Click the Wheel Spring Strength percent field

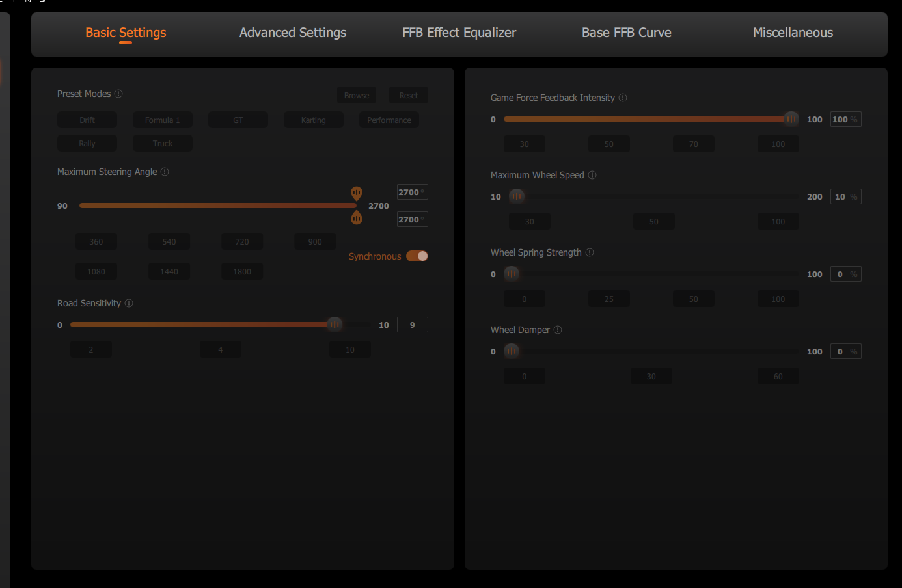point(846,274)
